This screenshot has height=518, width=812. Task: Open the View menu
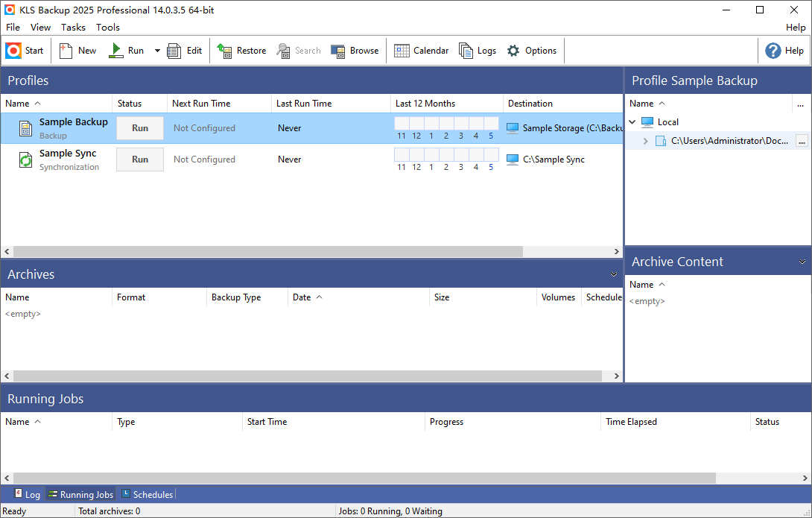click(x=40, y=28)
